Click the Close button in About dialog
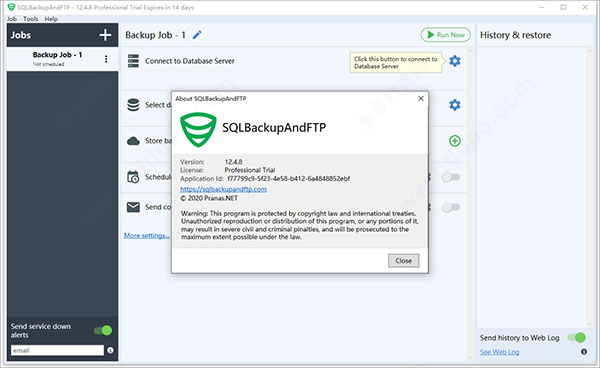Screen dimensions: 600x368 403,261
